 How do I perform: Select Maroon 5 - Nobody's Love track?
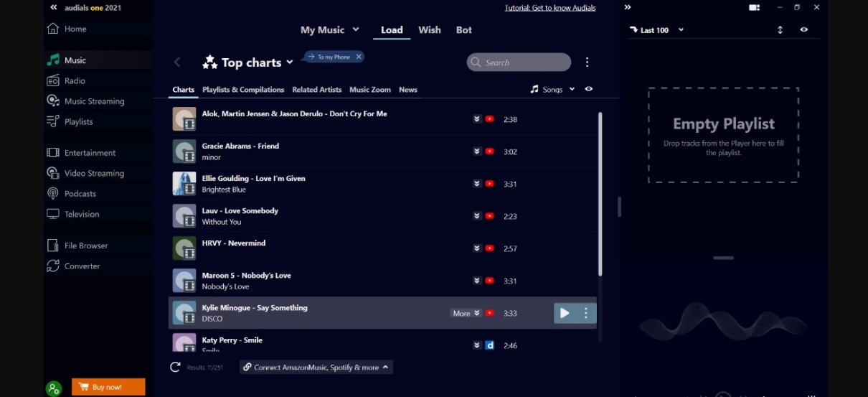tap(383, 281)
